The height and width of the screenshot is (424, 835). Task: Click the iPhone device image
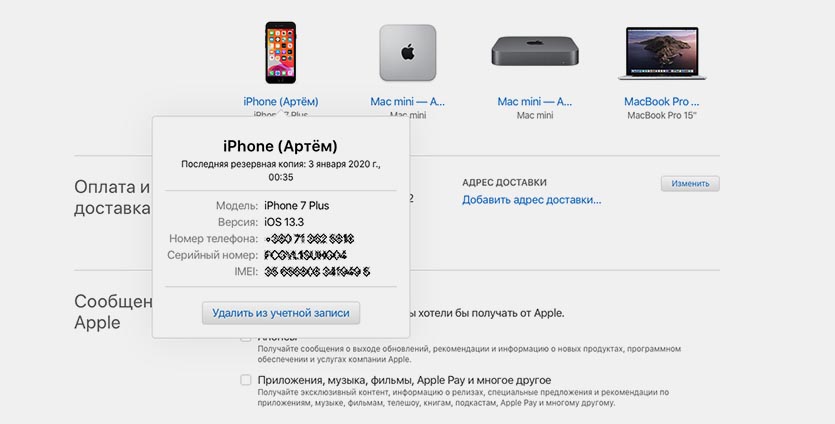click(281, 53)
